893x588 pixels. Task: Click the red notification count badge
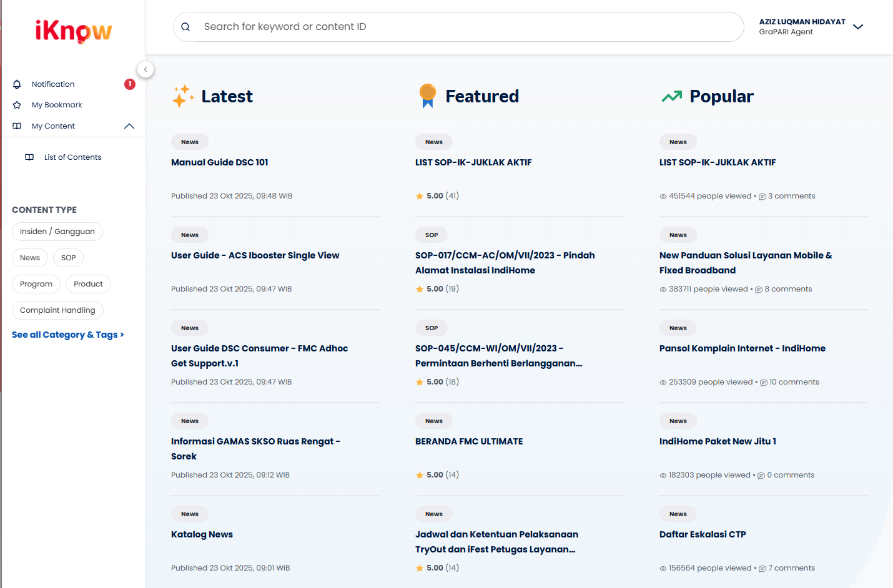click(x=130, y=84)
